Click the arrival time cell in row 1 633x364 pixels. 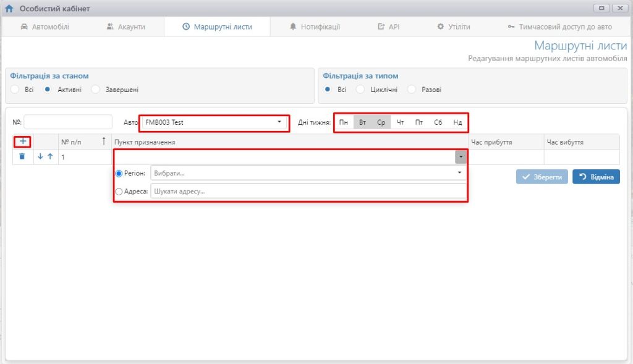point(506,157)
